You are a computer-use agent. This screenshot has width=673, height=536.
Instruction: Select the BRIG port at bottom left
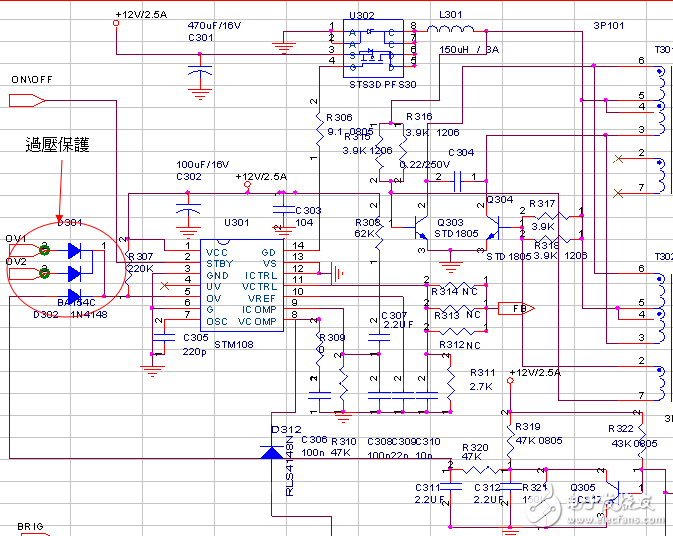[x=30, y=526]
